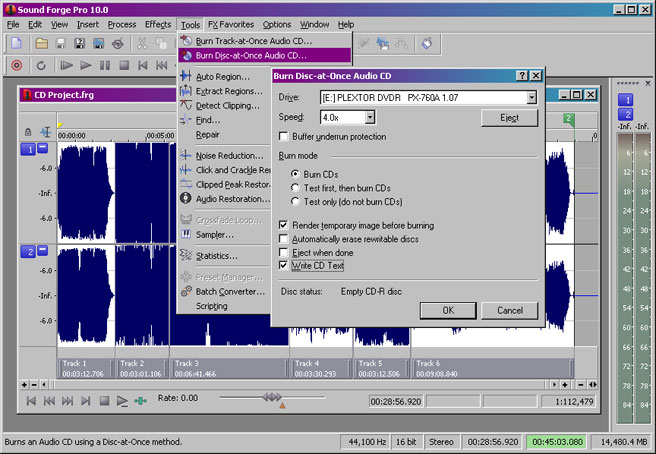Click the Eject button
The width and height of the screenshot is (656, 454).
[x=509, y=118]
